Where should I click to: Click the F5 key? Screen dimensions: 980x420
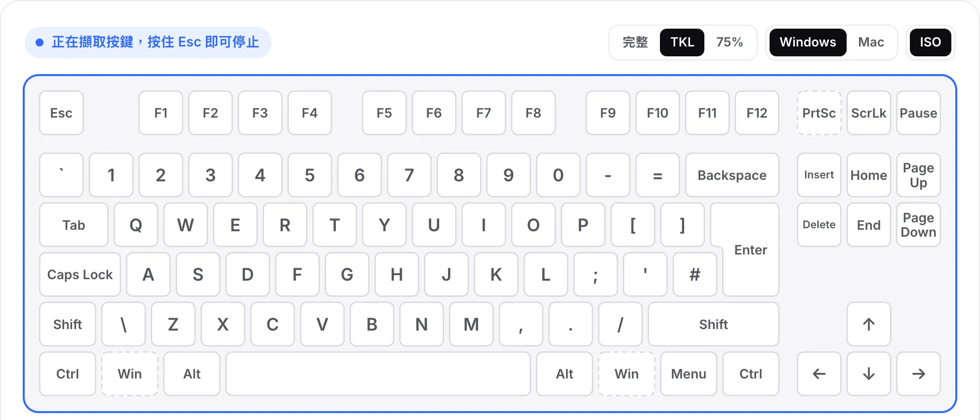click(384, 113)
